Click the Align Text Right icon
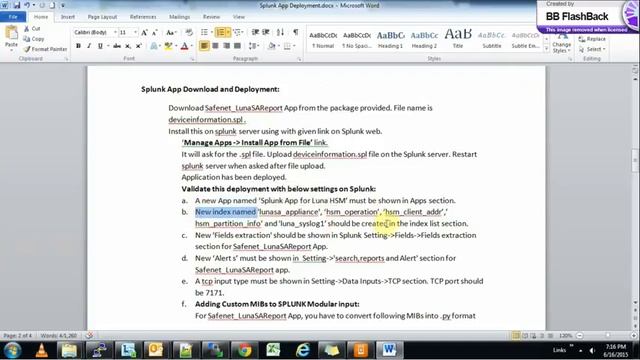 [x=226, y=46]
